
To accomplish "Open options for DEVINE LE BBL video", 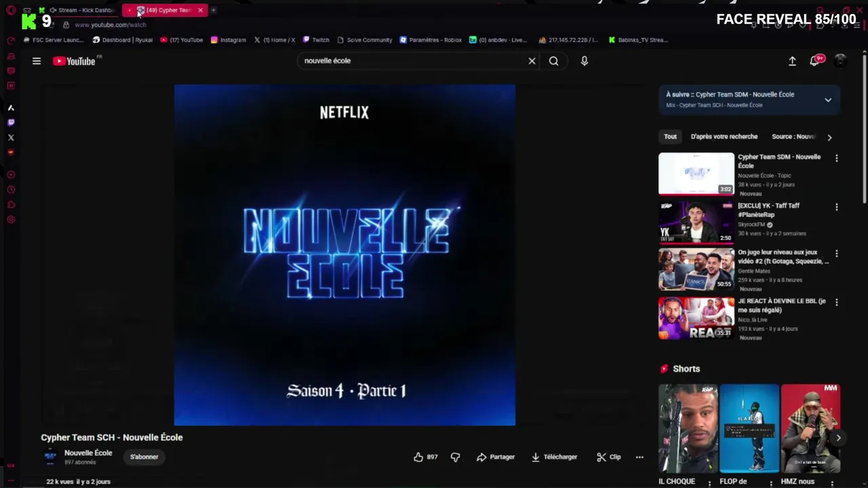I will point(836,302).
